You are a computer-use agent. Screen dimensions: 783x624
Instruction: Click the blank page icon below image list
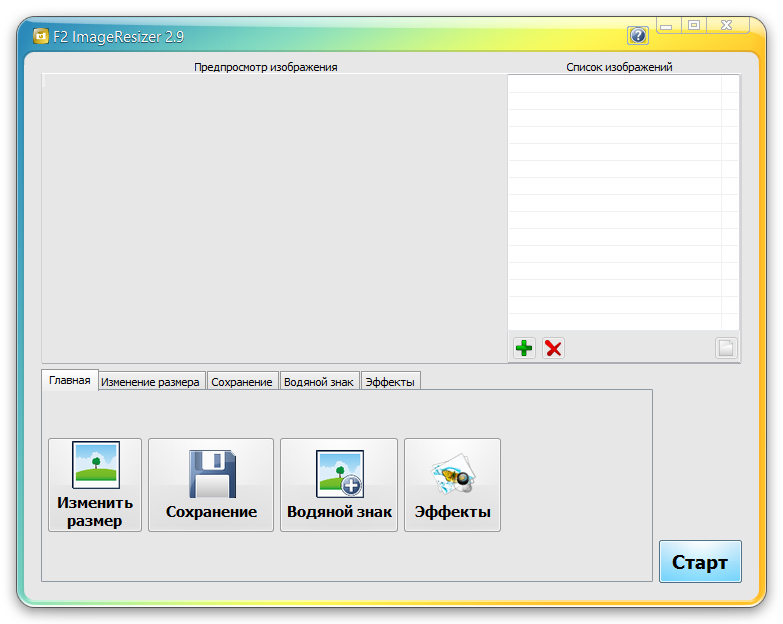[726, 348]
